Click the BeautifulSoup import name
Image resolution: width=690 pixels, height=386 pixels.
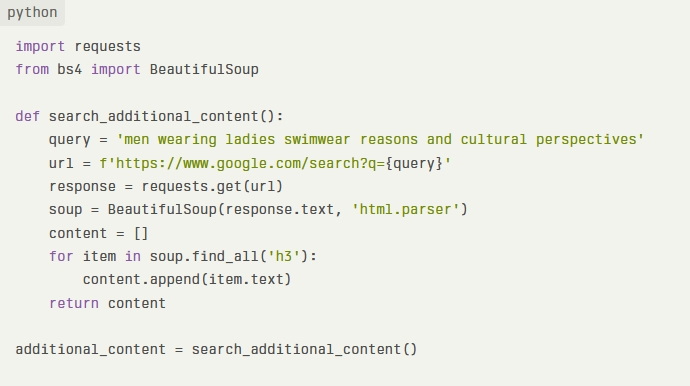pos(204,69)
